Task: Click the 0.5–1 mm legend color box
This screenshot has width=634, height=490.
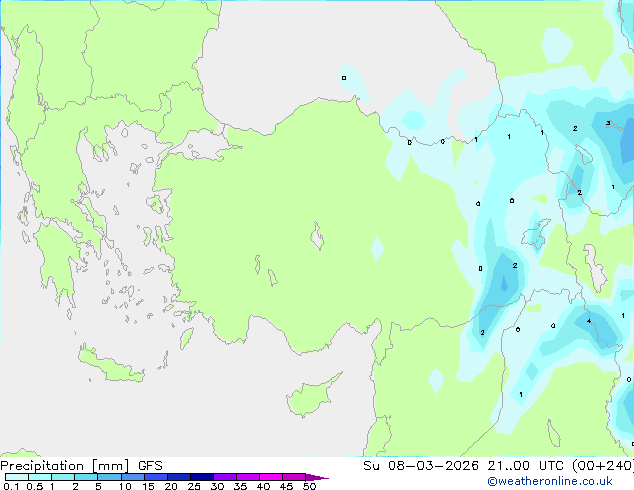Action: pos(40,477)
